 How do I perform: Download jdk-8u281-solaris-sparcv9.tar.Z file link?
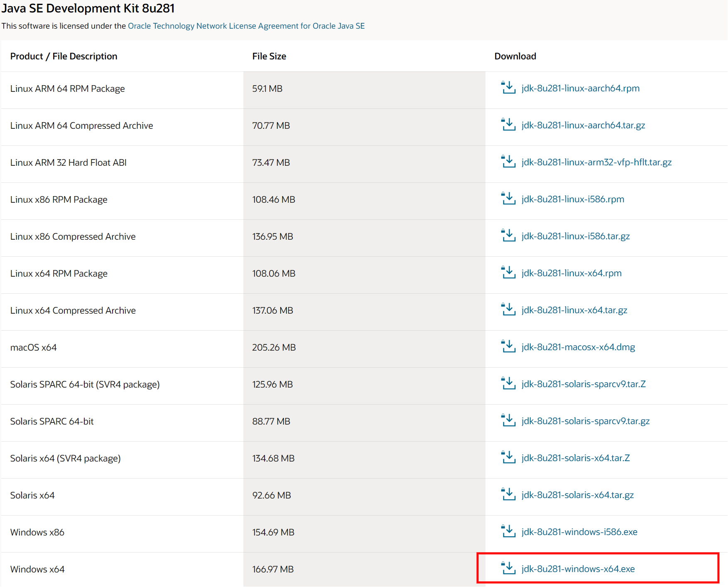click(584, 384)
